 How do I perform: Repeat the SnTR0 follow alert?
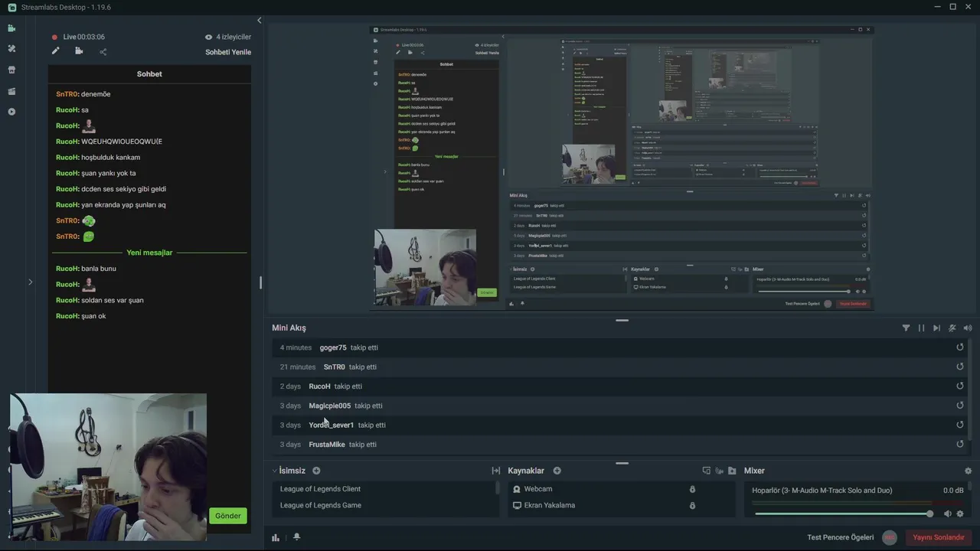click(959, 366)
